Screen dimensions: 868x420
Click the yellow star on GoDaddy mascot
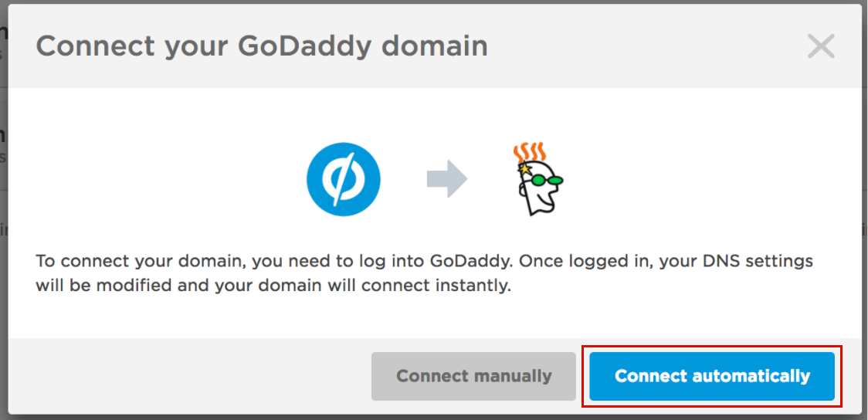click(523, 168)
